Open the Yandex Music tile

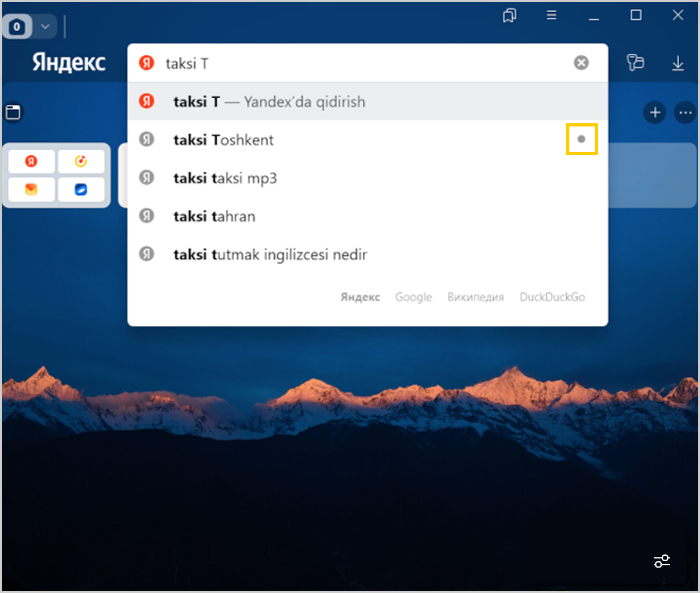point(81,162)
